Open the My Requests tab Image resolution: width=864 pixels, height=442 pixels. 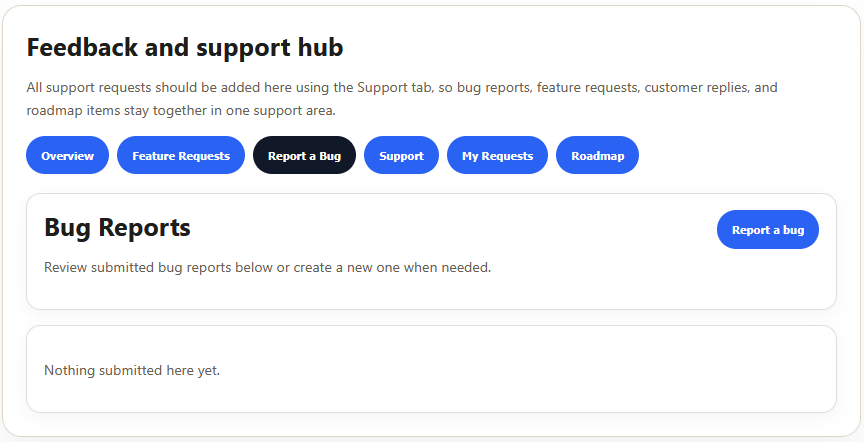coord(497,155)
